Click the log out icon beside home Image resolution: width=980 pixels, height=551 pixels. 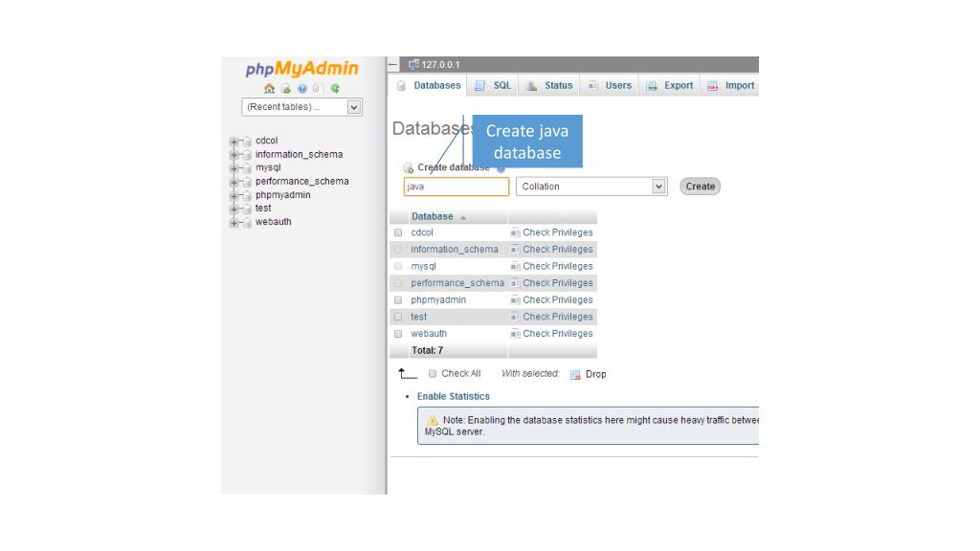tap(285, 89)
